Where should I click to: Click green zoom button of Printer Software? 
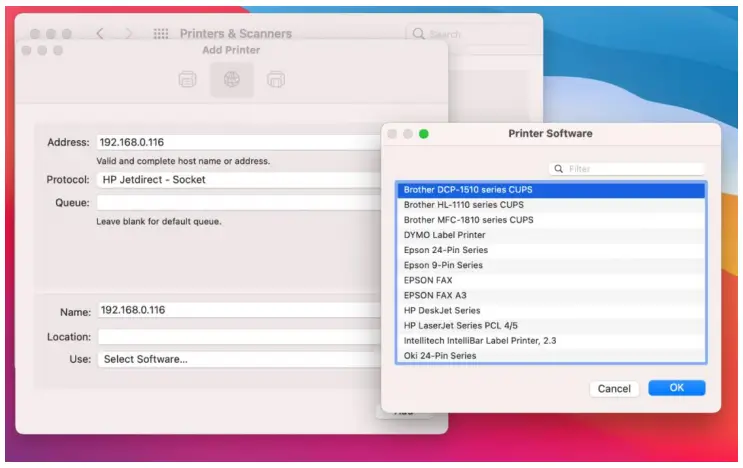424,134
